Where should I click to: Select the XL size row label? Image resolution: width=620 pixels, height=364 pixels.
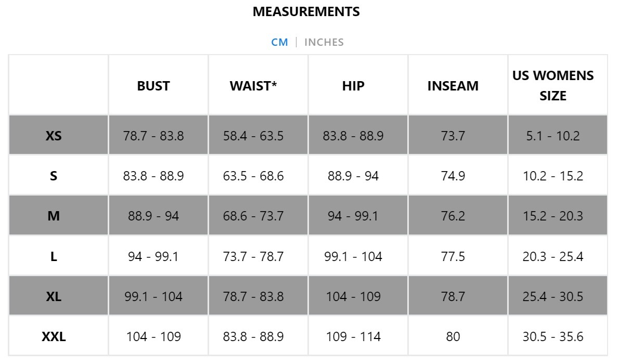[54, 296]
